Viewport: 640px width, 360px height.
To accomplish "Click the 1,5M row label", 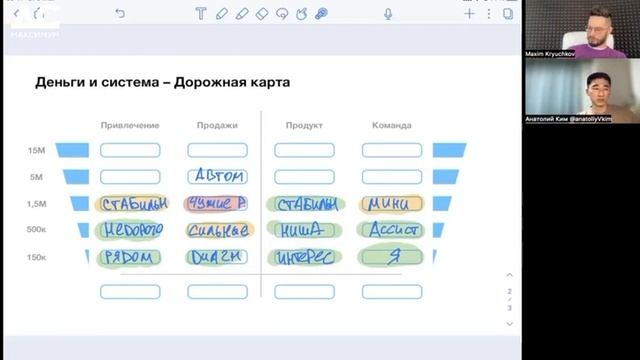I will [x=36, y=204].
